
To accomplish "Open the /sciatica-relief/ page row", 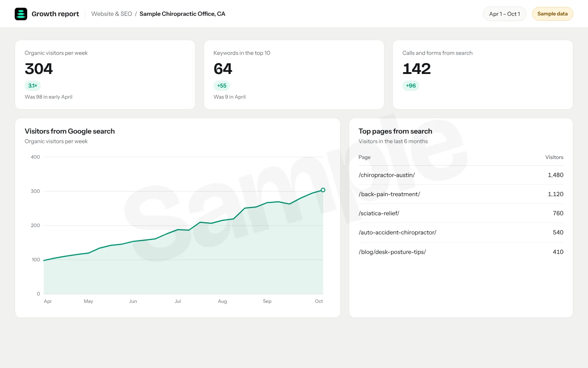I will coord(461,213).
